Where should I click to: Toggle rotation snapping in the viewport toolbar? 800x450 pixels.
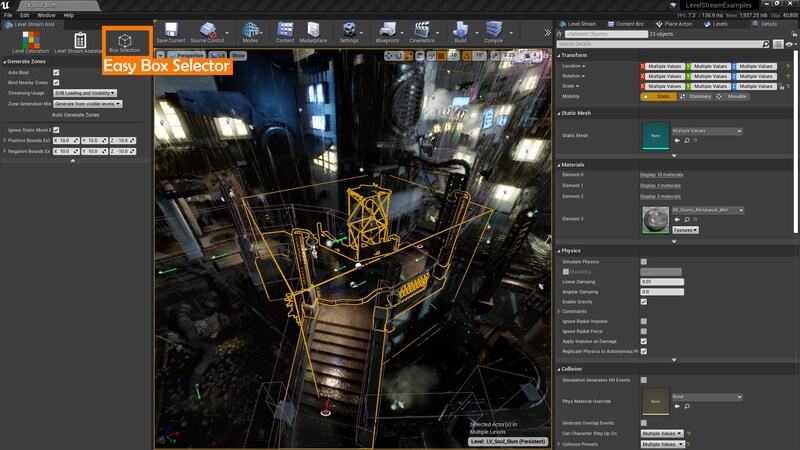(x=467, y=56)
